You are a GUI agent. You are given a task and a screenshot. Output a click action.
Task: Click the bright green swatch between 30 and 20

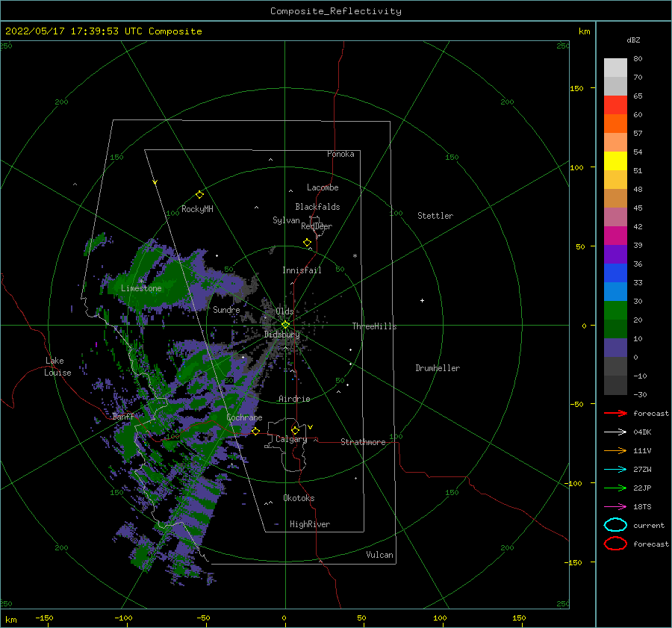[615, 311]
